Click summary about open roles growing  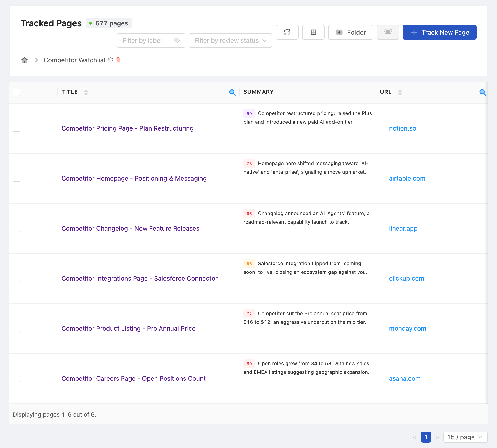[x=306, y=368]
